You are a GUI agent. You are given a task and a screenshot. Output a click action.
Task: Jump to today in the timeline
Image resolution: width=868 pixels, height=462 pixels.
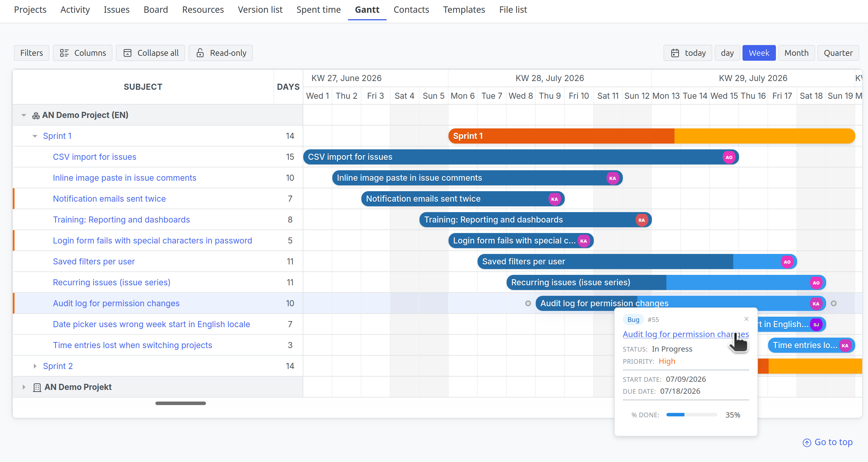coord(688,53)
